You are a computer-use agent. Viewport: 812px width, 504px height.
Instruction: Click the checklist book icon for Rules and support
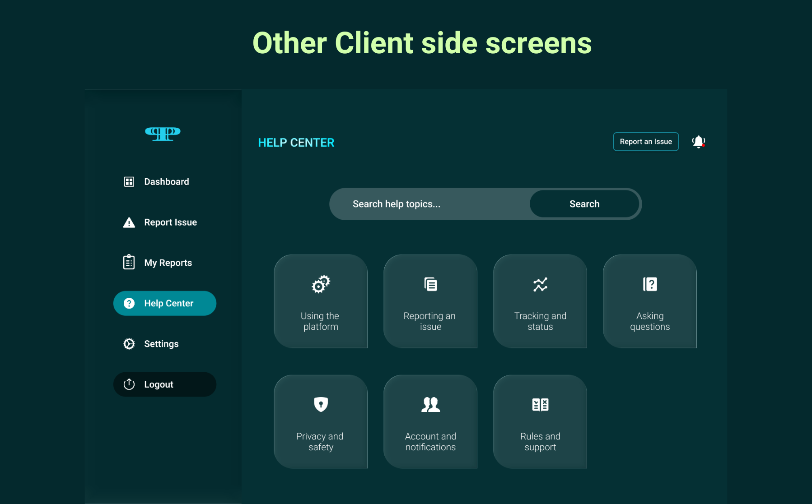point(540,404)
